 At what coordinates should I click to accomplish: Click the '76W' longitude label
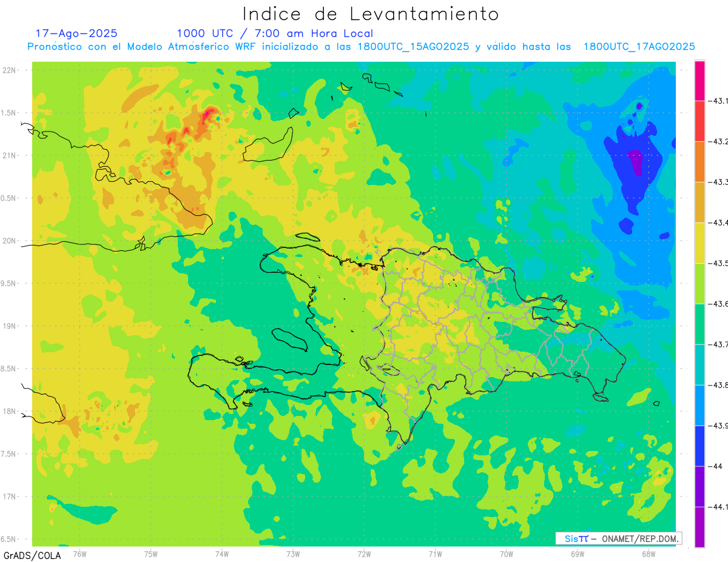(79, 554)
